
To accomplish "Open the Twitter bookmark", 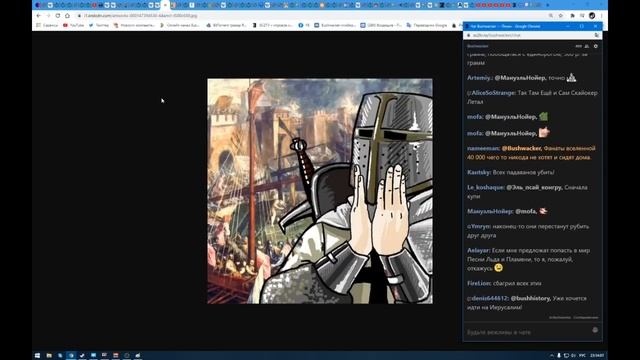I will pyautogui.click(x=99, y=25).
